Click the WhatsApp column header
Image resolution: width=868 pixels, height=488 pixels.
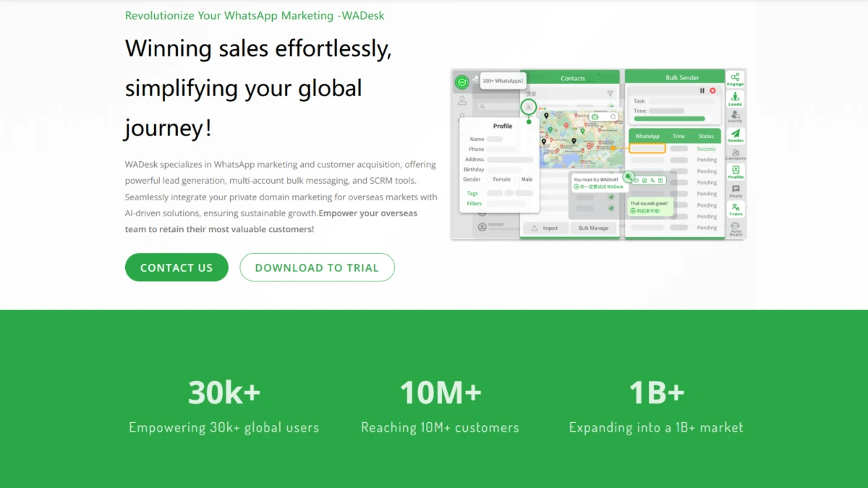pos(647,136)
